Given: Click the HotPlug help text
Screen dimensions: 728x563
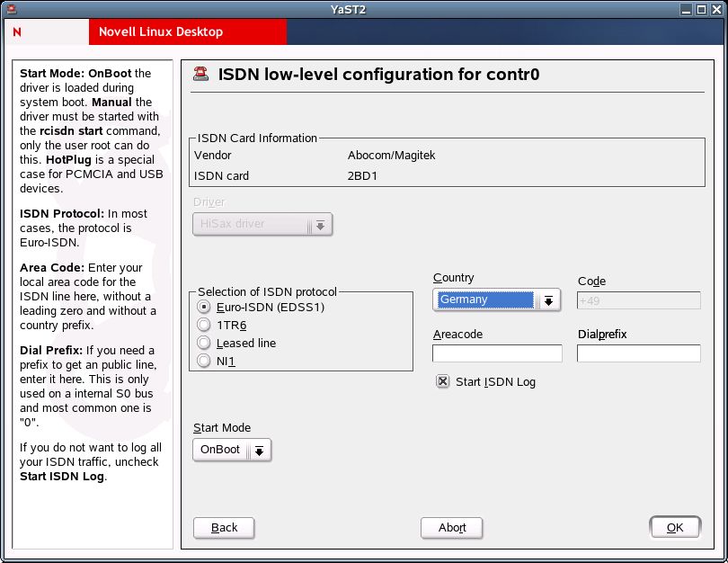Looking at the screenshot, I should [68, 160].
